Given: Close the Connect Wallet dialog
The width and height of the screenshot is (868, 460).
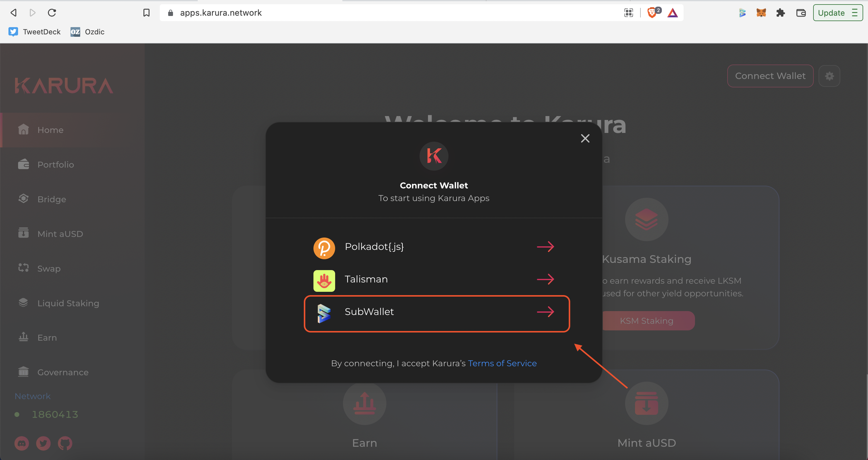Looking at the screenshot, I should (585, 138).
